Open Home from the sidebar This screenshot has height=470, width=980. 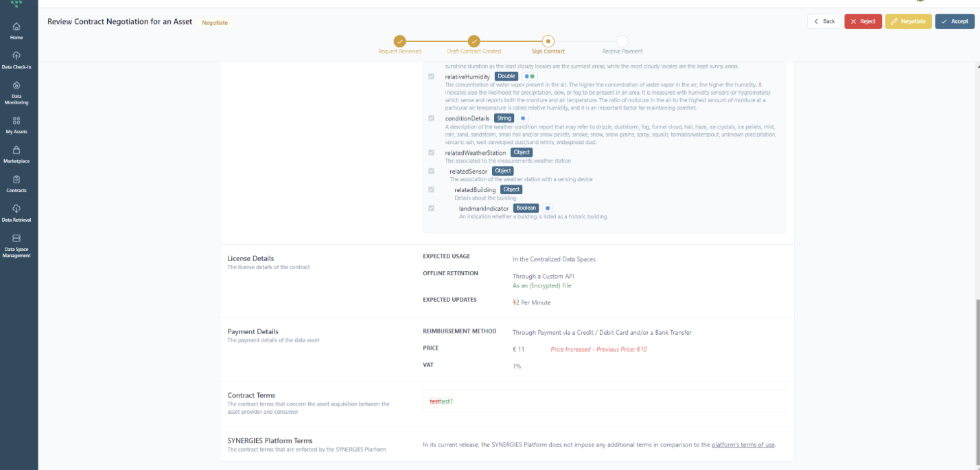[16, 27]
